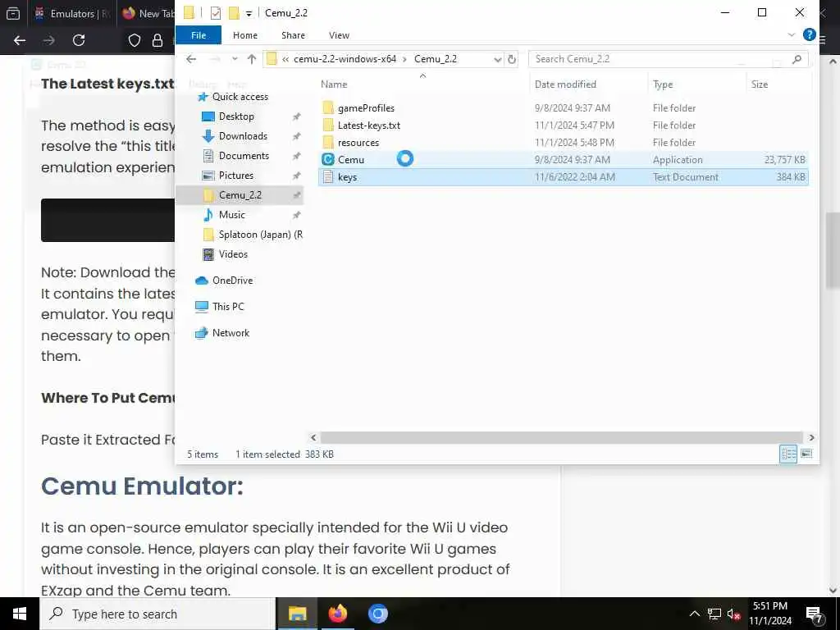Open Documents in the navigation pane
The image size is (840, 630).
tap(244, 156)
